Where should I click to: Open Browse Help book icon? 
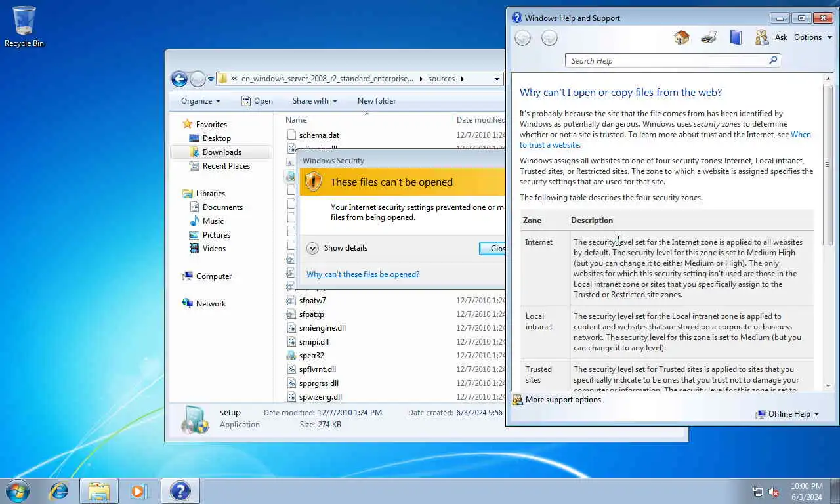tap(736, 37)
